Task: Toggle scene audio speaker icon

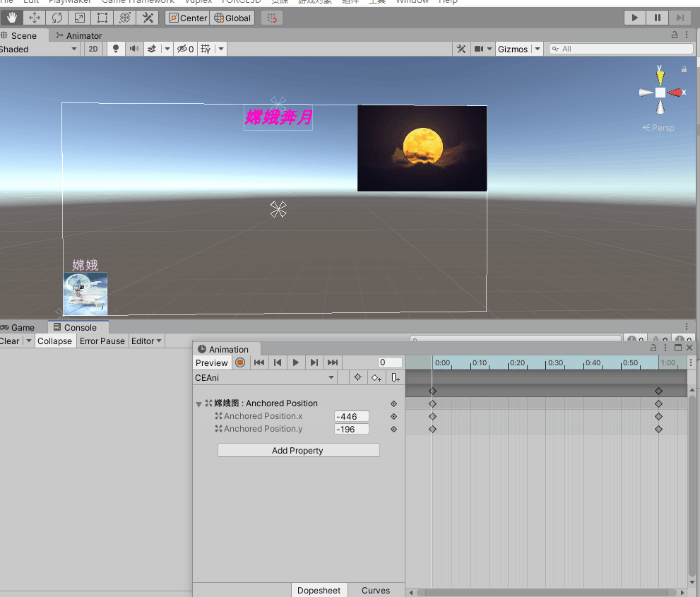Action: tap(134, 49)
